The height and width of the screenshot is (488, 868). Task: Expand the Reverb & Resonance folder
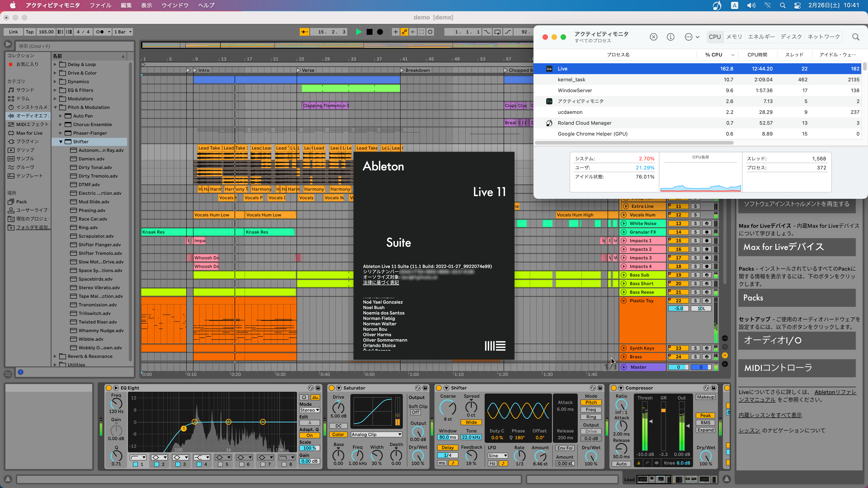(x=55, y=356)
